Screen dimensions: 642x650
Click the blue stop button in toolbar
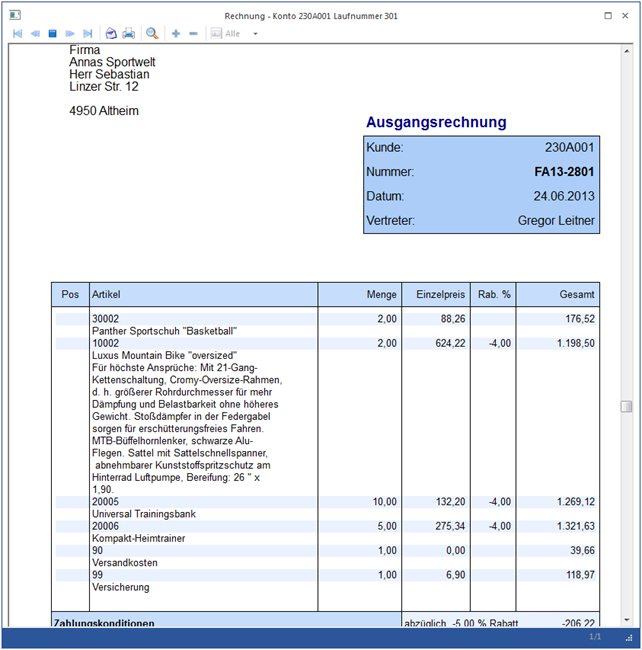pyautogui.click(x=53, y=33)
